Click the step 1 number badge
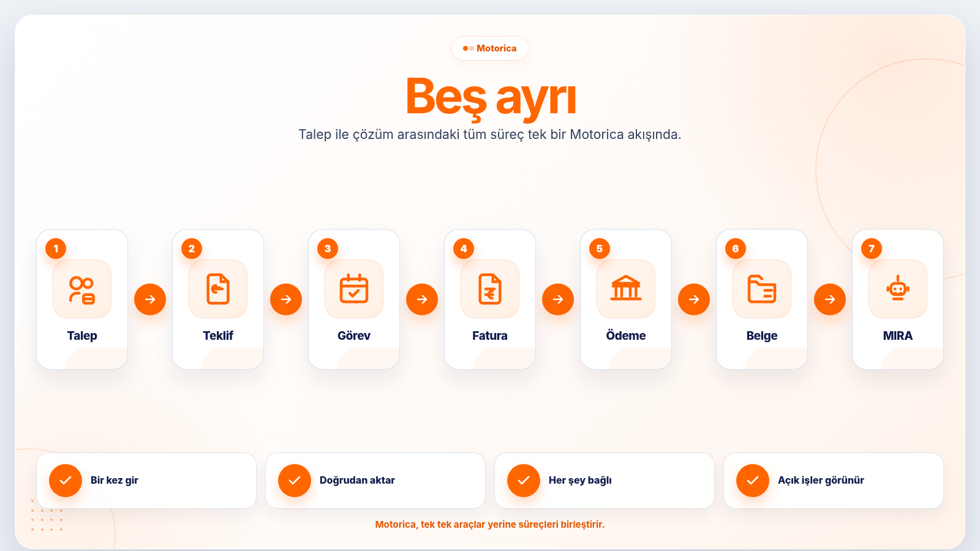Screen dimensions: 980x551 click(56, 249)
